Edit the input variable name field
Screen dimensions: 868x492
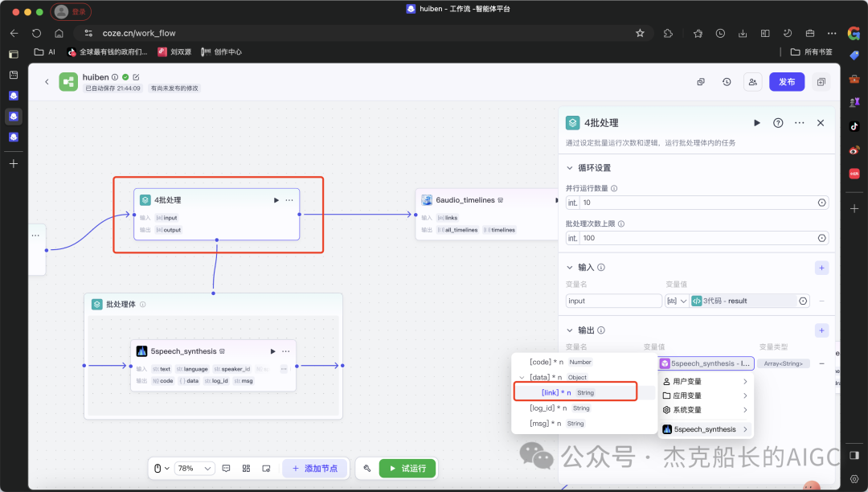(x=614, y=301)
